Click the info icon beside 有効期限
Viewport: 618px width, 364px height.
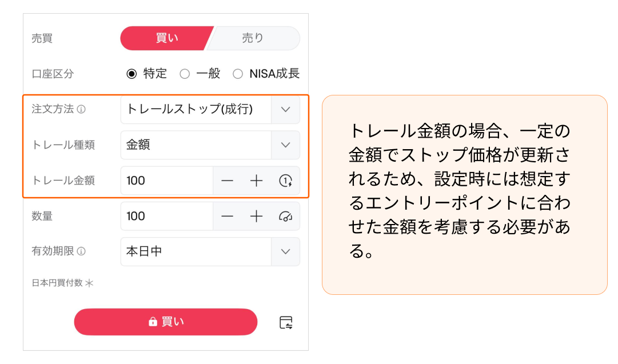click(81, 251)
